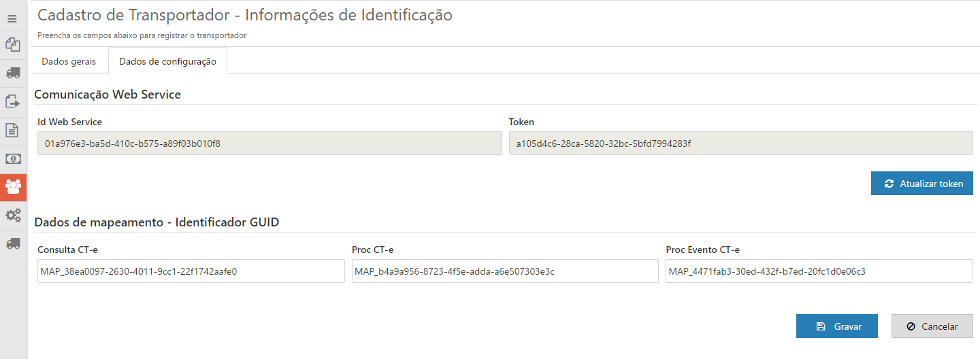
Task: Click the Proc Evento CT-e input
Action: coord(819,271)
